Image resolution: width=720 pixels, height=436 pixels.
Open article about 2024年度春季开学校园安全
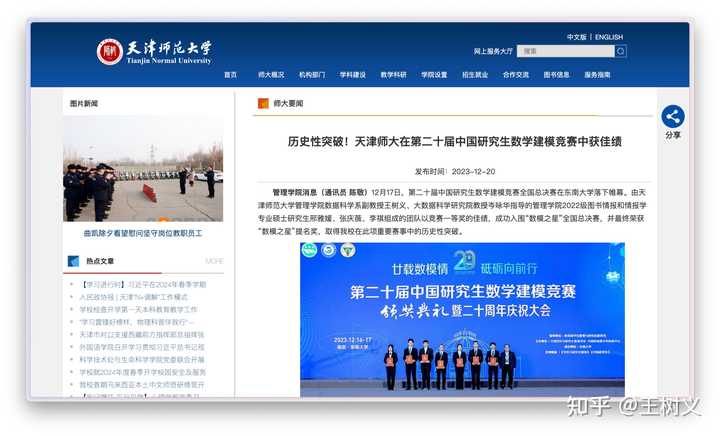coord(143,372)
